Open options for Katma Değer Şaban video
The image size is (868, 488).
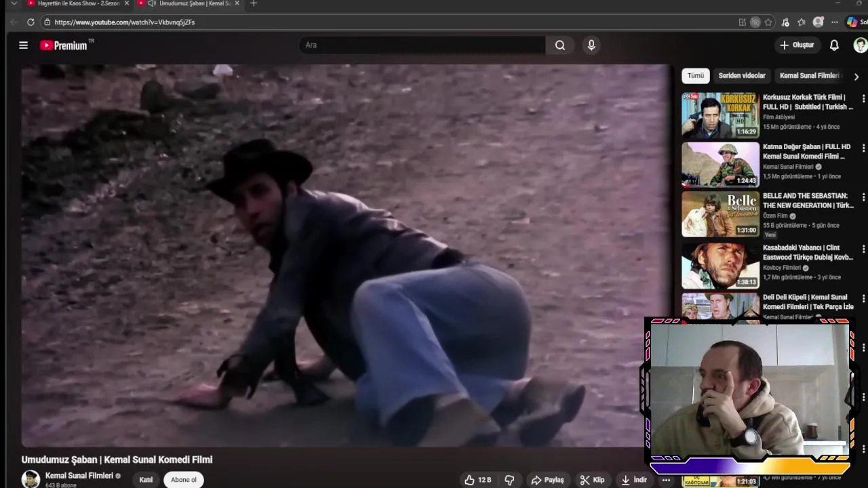point(863,148)
